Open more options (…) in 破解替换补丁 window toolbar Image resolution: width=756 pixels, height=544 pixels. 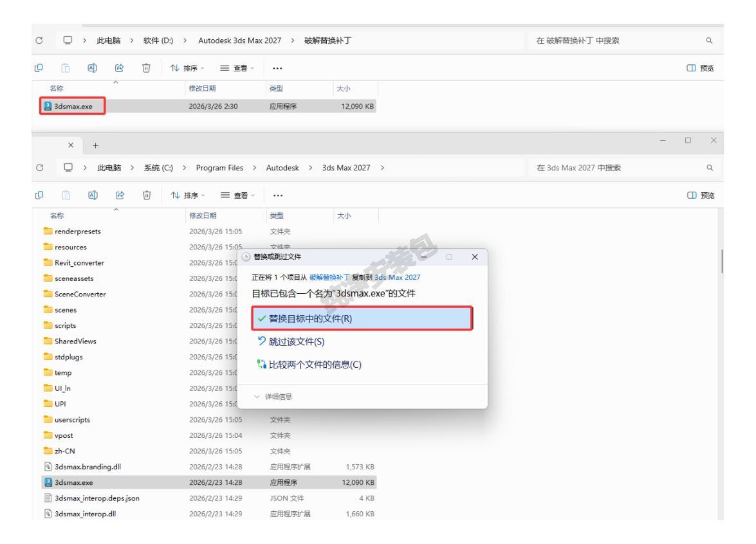pos(277,68)
